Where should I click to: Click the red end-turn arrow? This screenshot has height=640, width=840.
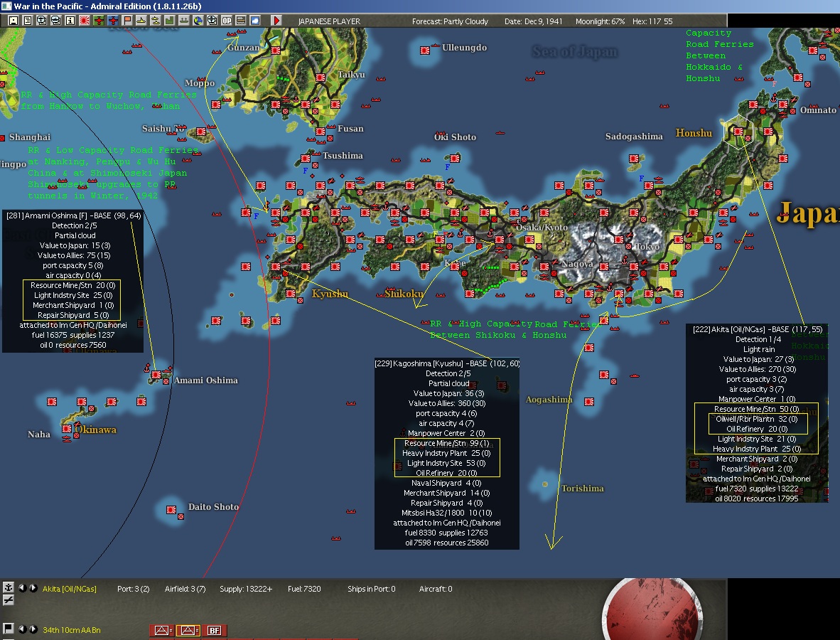tap(276, 21)
